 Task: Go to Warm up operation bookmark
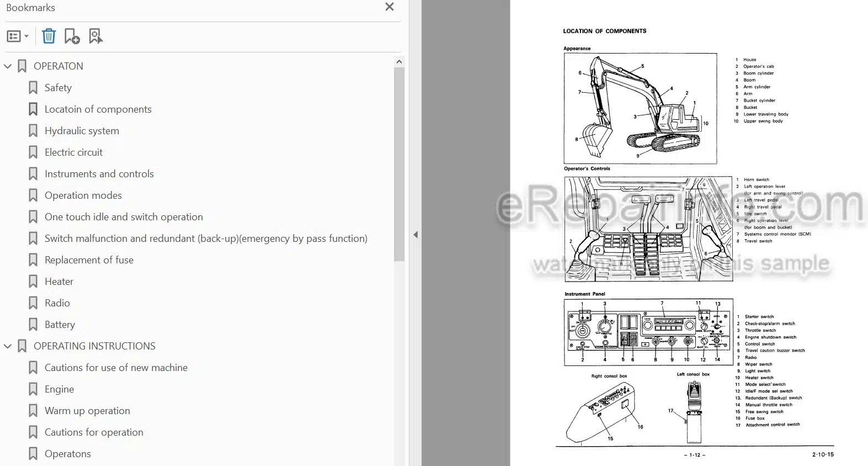[87, 411]
